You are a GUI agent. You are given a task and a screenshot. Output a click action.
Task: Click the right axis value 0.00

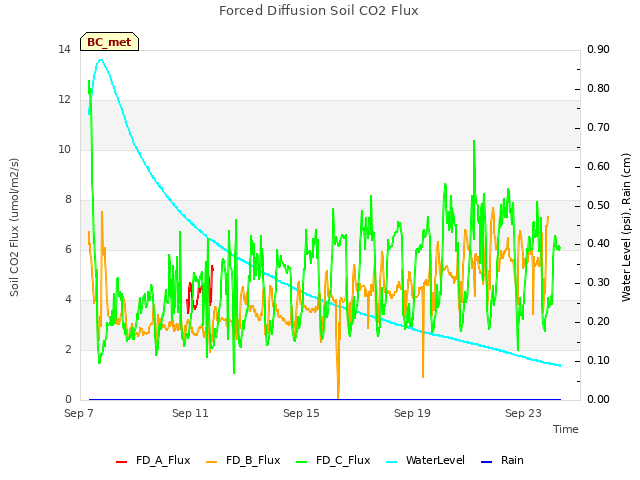tap(598, 400)
